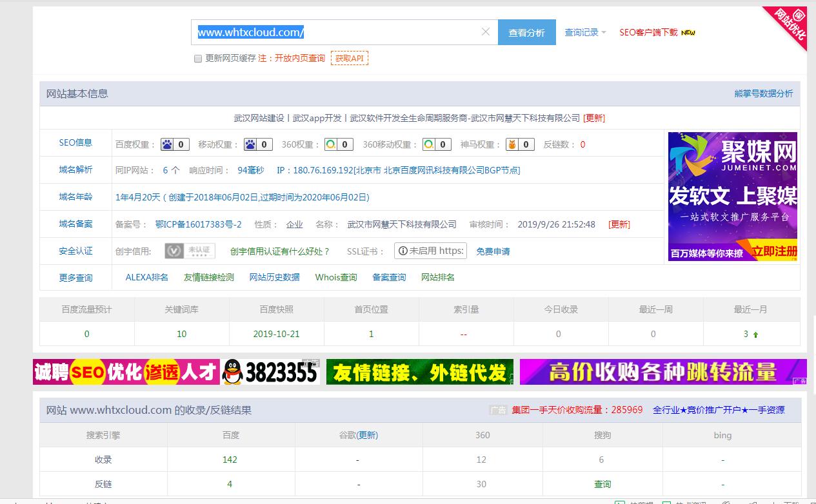The image size is (816, 504).
Task: Clear the search box using the X icon
Action: click(486, 32)
